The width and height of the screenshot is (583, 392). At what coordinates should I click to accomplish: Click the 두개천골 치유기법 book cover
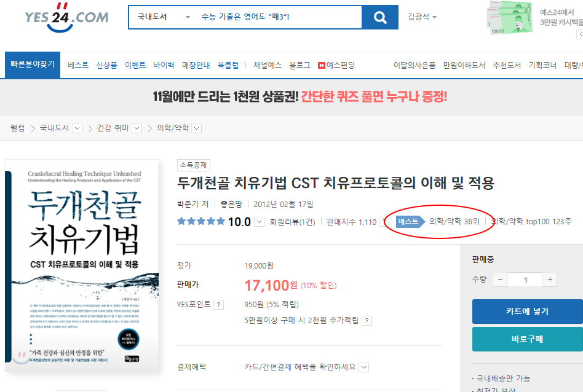82,265
